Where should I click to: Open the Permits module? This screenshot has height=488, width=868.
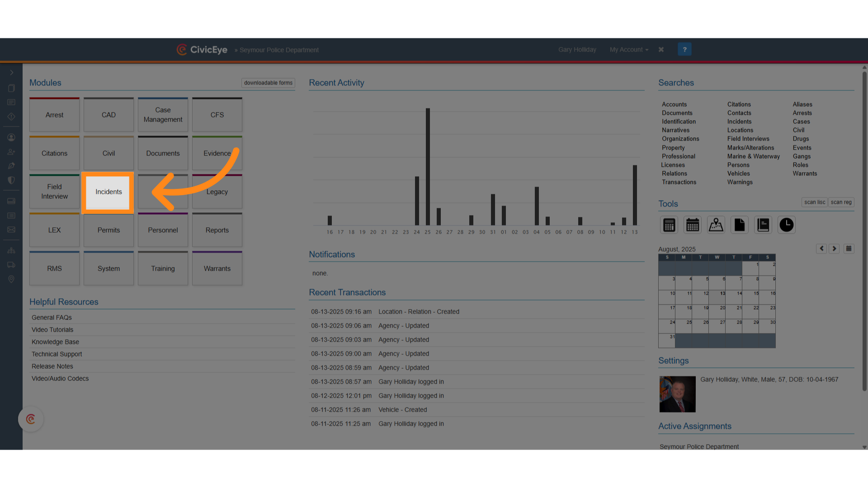coord(108,230)
